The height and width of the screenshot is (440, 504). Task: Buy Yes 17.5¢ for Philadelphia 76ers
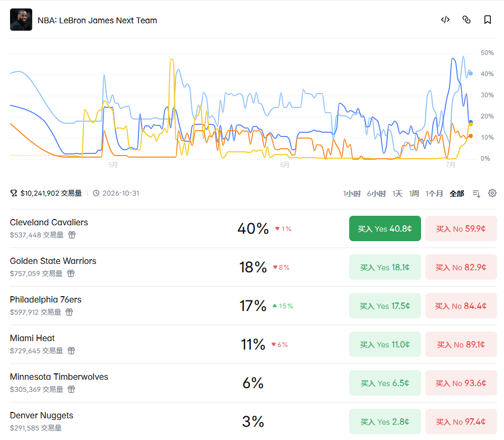point(385,306)
